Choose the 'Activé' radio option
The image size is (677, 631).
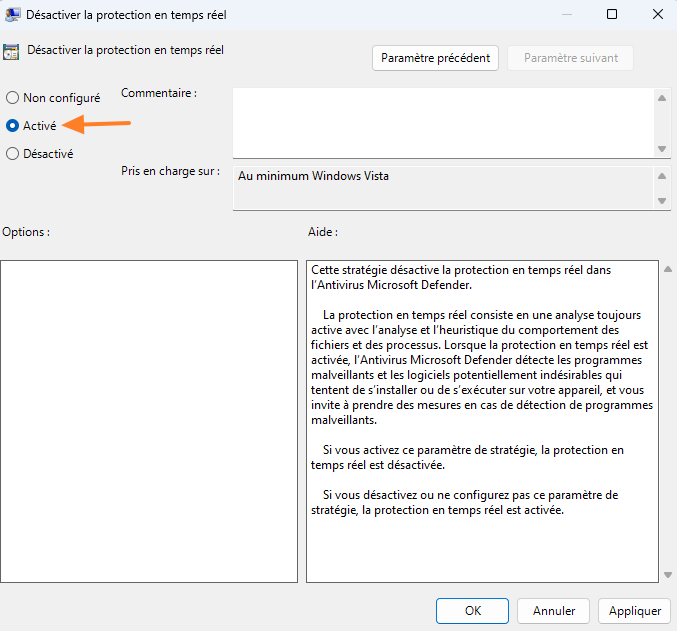point(12,126)
